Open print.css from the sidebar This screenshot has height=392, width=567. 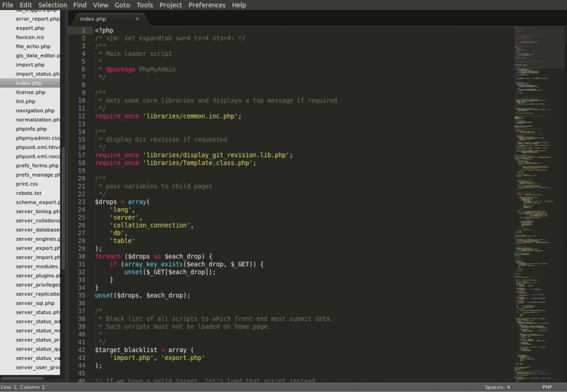(27, 184)
